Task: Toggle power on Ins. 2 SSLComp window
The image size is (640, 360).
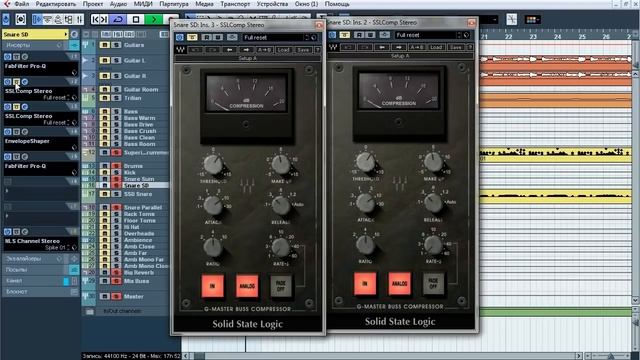Action: pos(332,35)
